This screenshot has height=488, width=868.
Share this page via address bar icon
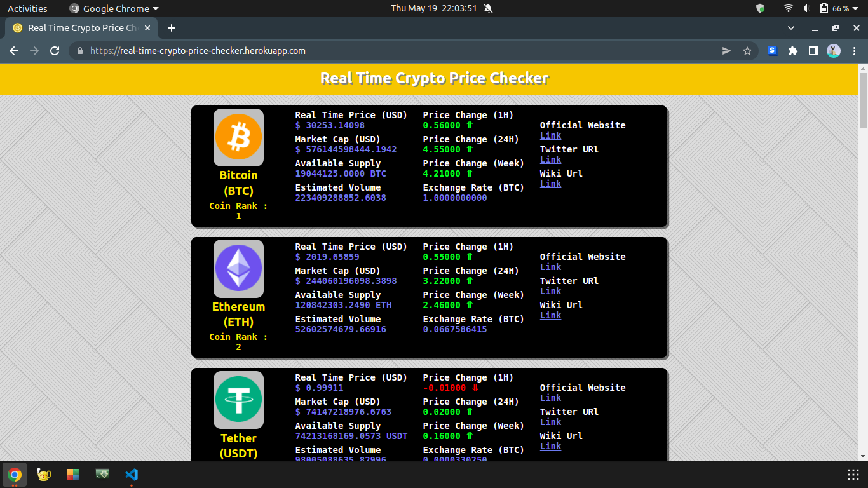point(727,51)
